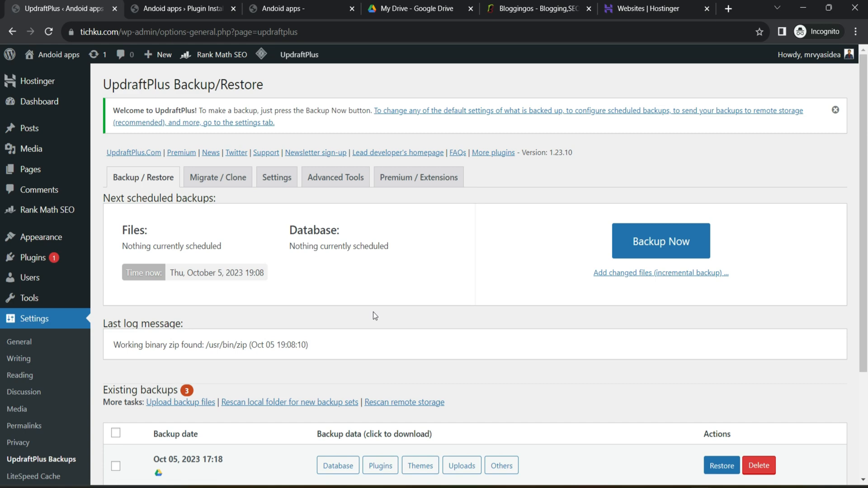This screenshot has height=488, width=868.
Task: Open the Plugins sidebar icon
Action: click(x=10, y=257)
